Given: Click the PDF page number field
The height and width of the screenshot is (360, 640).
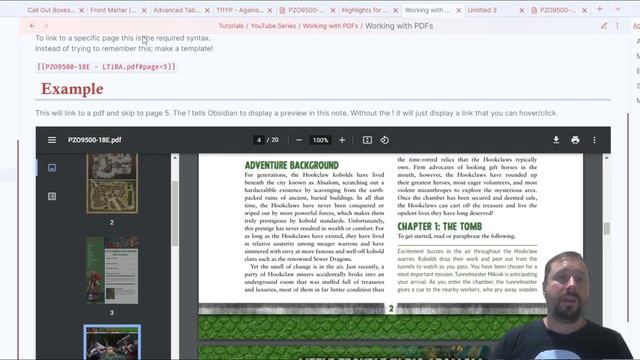Looking at the screenshot, I should [259, 140].
